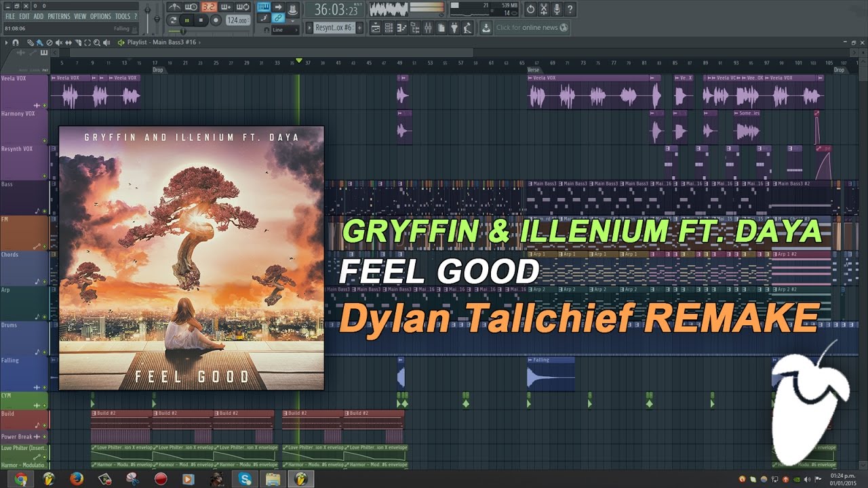Click the Verse timeline marker
Viewport: 868px width, 488px height.
(x=534, y=70)
